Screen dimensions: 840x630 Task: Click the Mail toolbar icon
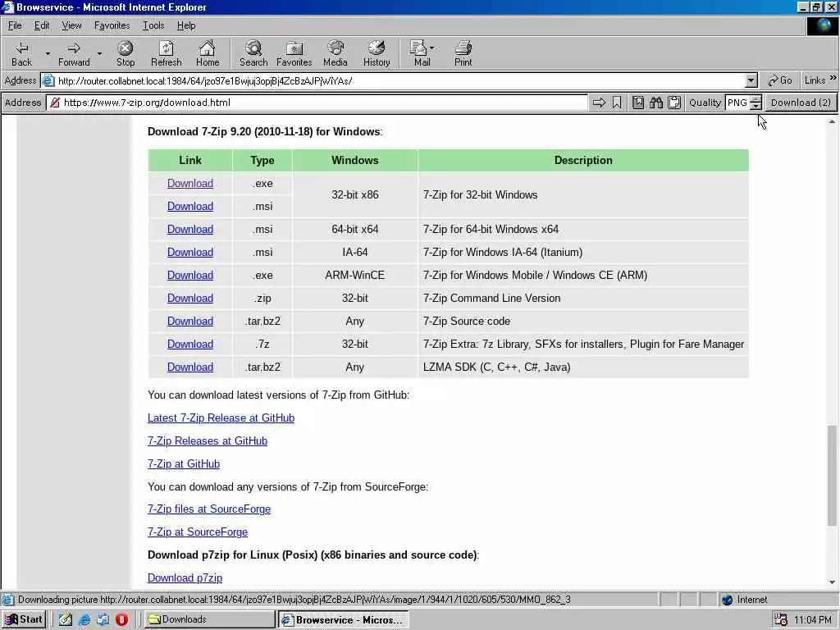pos(419,53)
